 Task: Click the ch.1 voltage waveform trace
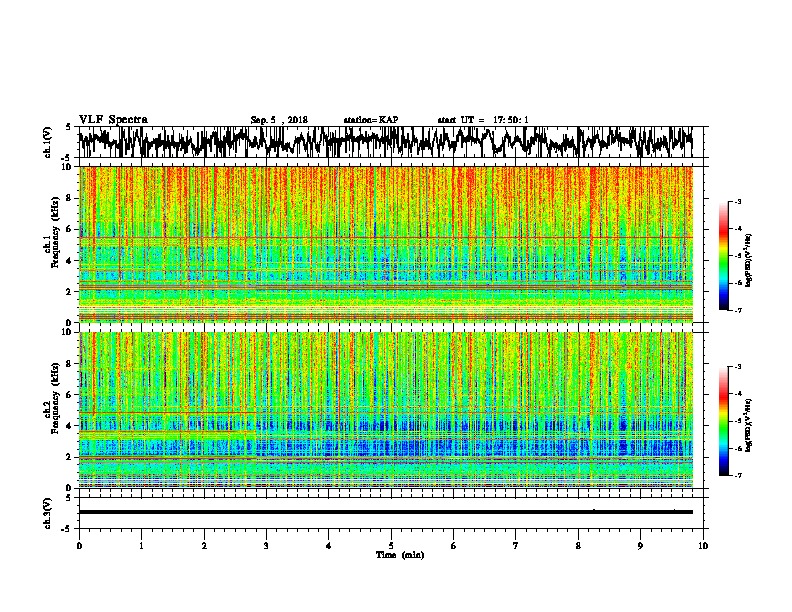tap(385, 142)
